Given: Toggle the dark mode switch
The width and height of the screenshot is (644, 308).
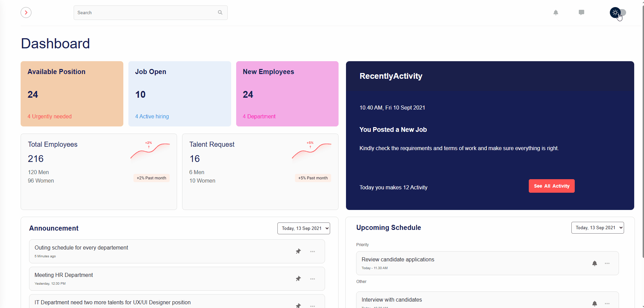Looking at the screenshot, I should [618, 13].
